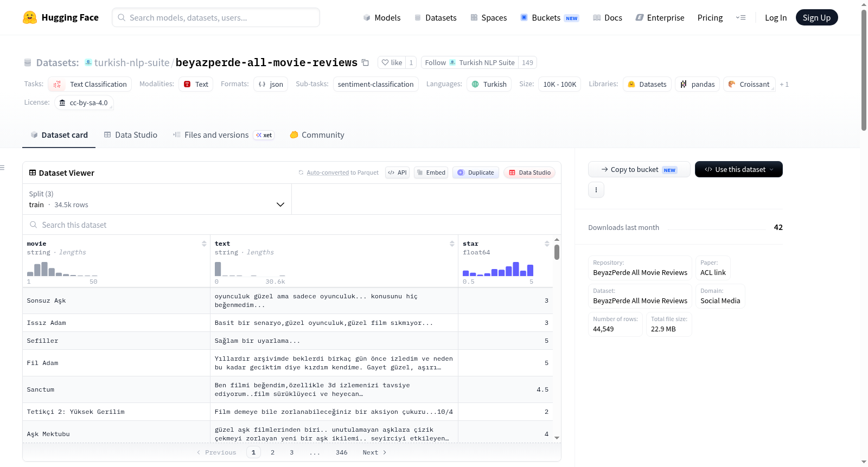
Task: Go to page 346 of results
Action: [x=341, y=452]
